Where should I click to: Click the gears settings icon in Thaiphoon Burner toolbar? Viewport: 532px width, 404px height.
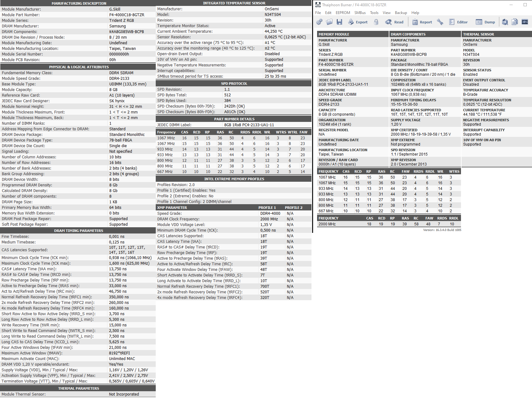pyautogui.click(x=319, y=22)
